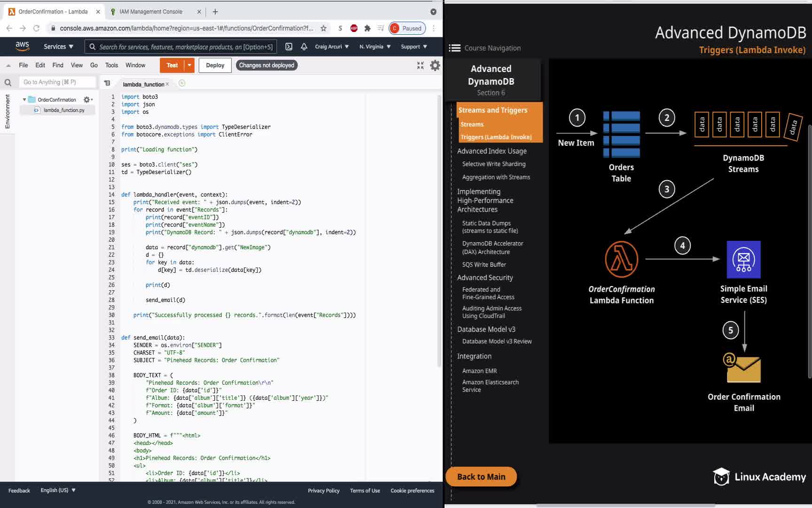Click the browser address bar
The image size is (812, 508).
(x=187, y=28)
